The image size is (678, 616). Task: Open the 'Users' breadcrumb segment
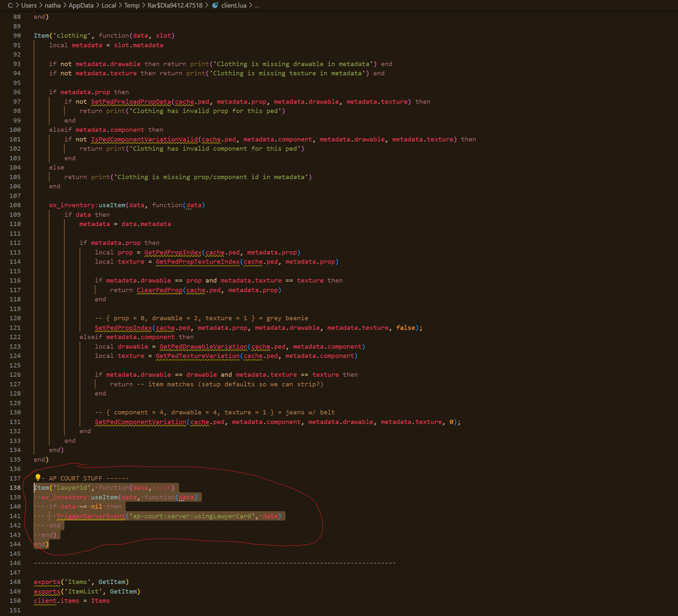coord(29,5)
